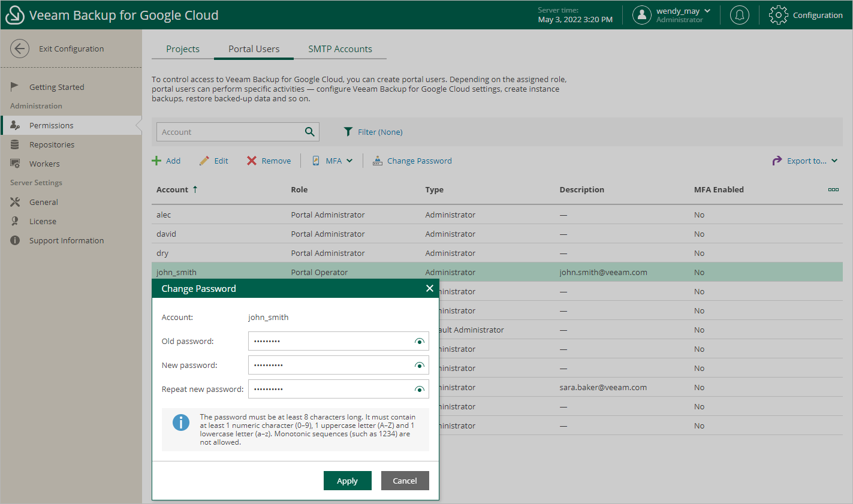Switch to the Projects tab
Screen dimensions: 853x504
(x=183, y=49)
